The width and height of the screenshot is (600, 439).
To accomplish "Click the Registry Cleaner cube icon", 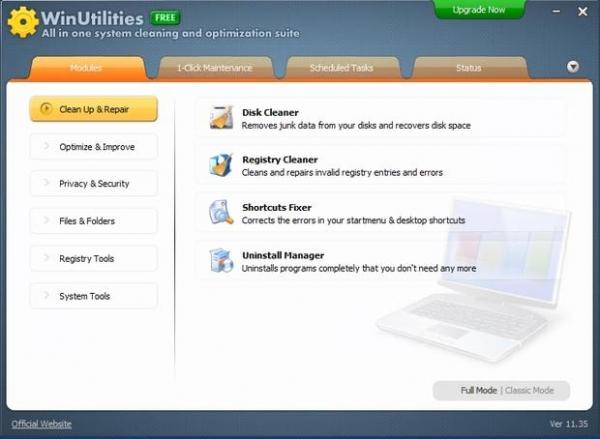I will [x=221, y=165].
